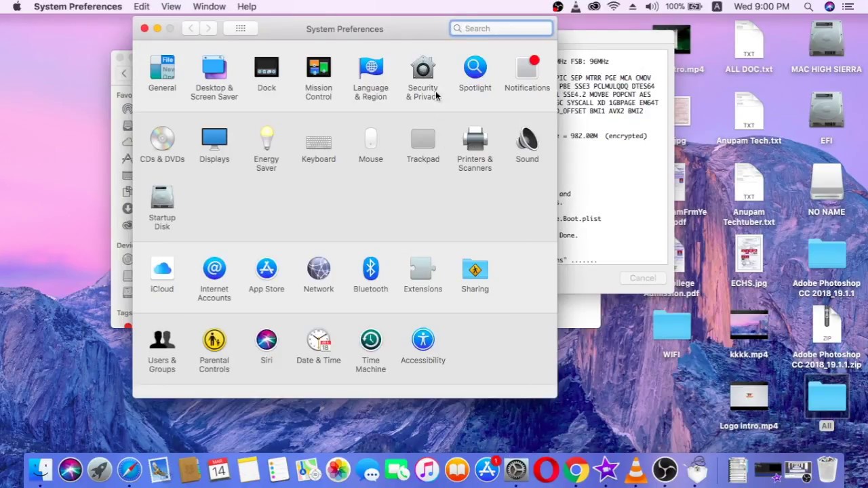The image size is (868, 488).
Task: Open VLC from the Dock
Action: pos(635,470)
